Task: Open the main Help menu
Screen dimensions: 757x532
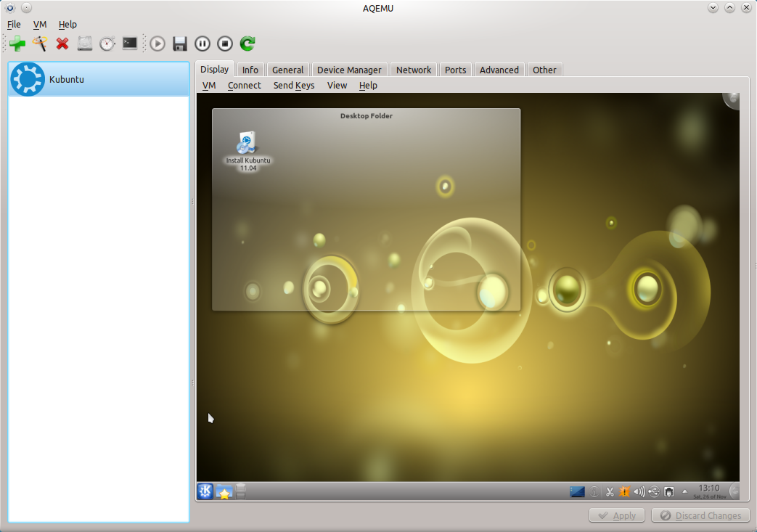Action: point(67,24)
